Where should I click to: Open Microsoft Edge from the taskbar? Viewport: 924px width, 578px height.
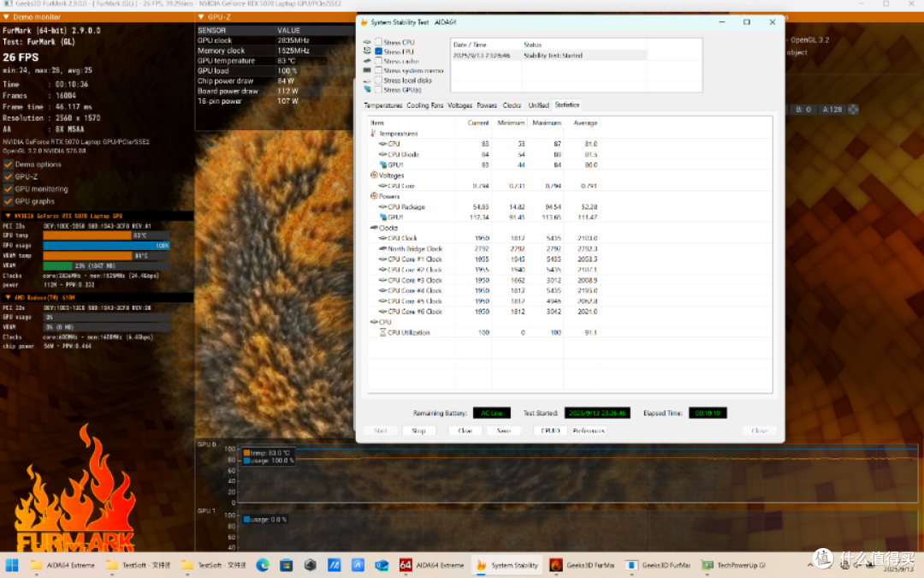[x=263, y=565]
